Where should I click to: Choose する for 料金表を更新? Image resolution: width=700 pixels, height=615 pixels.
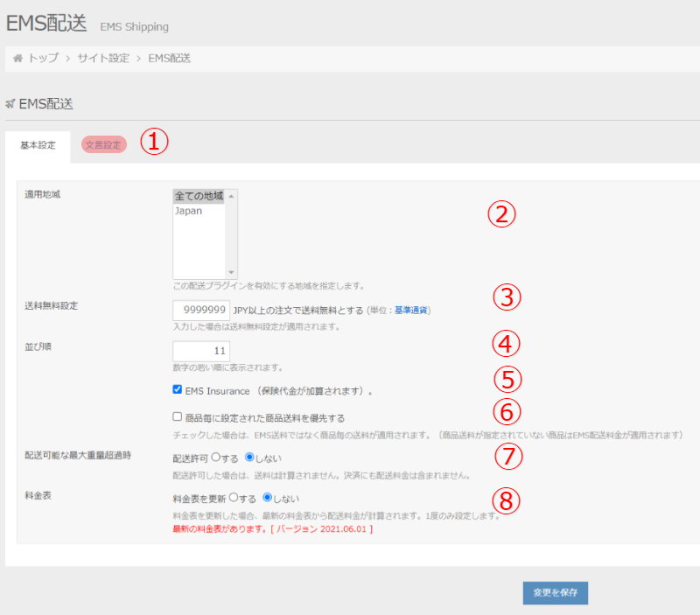[233, 498]
